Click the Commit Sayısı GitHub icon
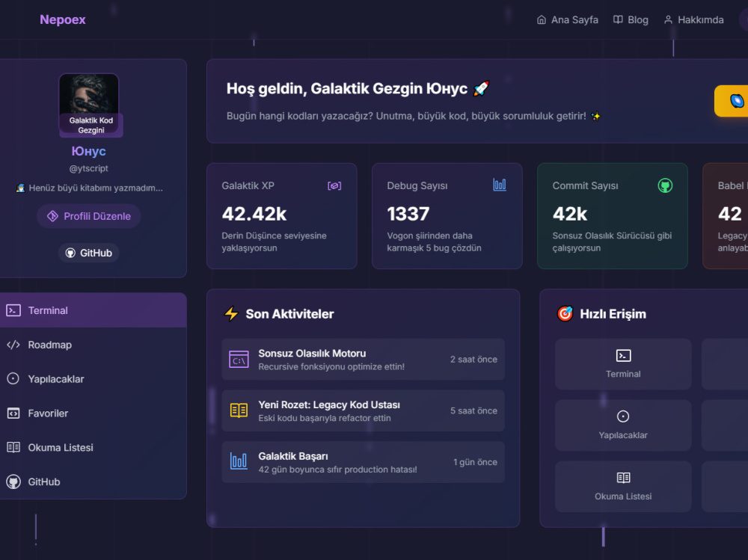748x560 pixels. pyautogui.click(x=665, y=185)
